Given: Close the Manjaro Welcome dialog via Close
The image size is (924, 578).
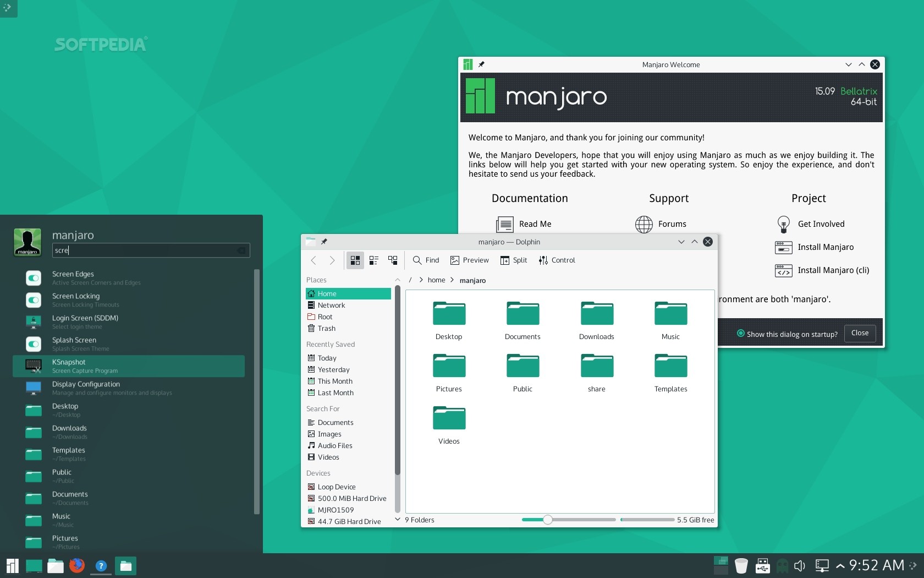Looking at the screenshot, I should point(860,333).
